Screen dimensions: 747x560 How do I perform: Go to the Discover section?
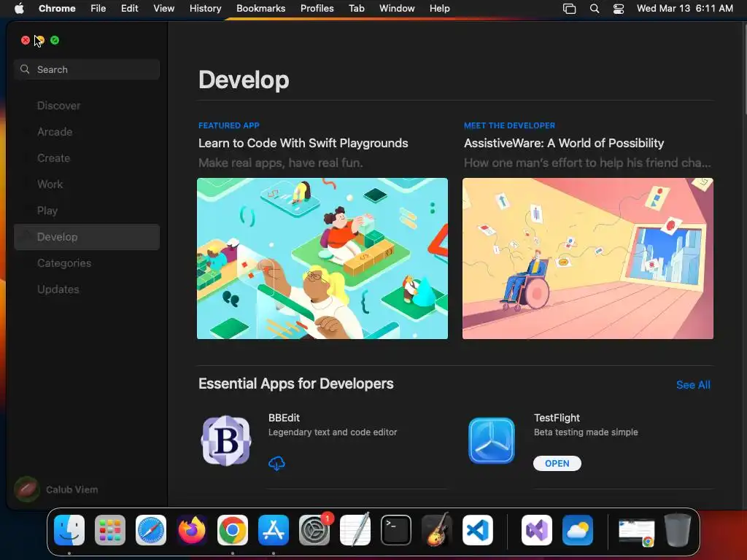pyautogui.click(x=87, y=106)
